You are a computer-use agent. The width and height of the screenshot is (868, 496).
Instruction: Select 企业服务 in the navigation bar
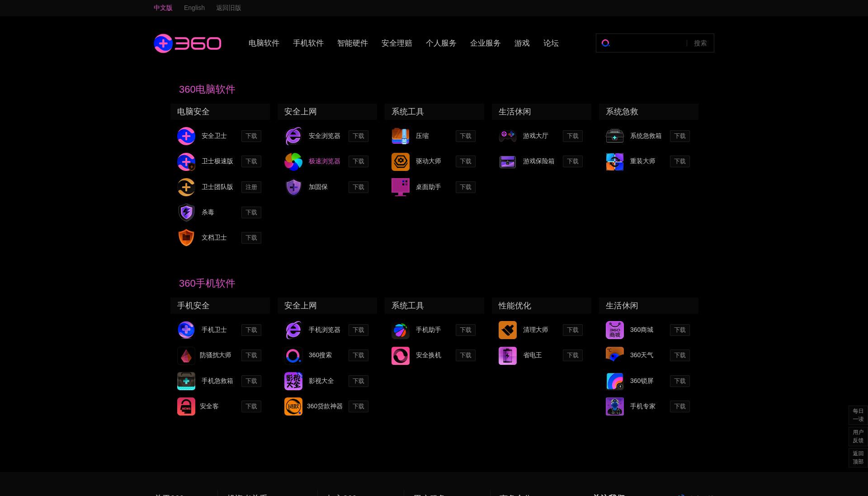point(486,43)
